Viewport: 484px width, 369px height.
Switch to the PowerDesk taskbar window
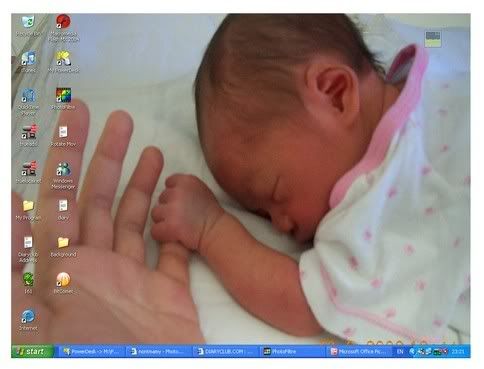pyautogui.click(x=92, y=352)
